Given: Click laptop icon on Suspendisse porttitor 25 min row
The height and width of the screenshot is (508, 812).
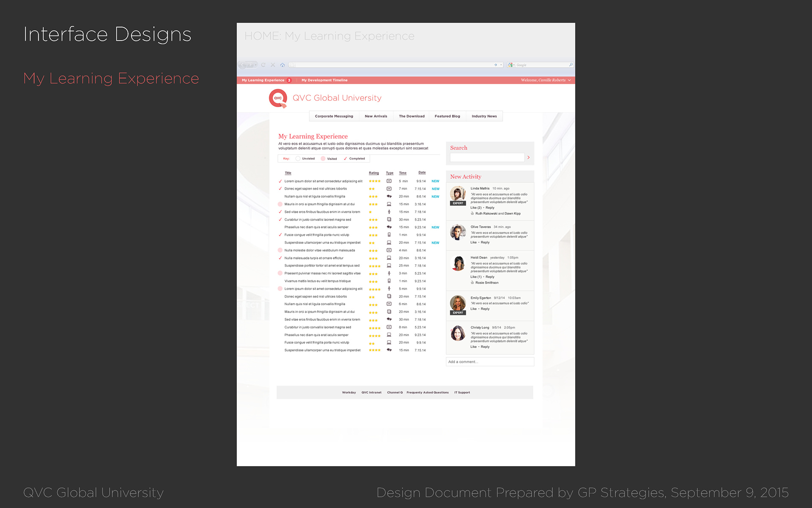Looking at the screenshot, I should [x=389, y=266].
